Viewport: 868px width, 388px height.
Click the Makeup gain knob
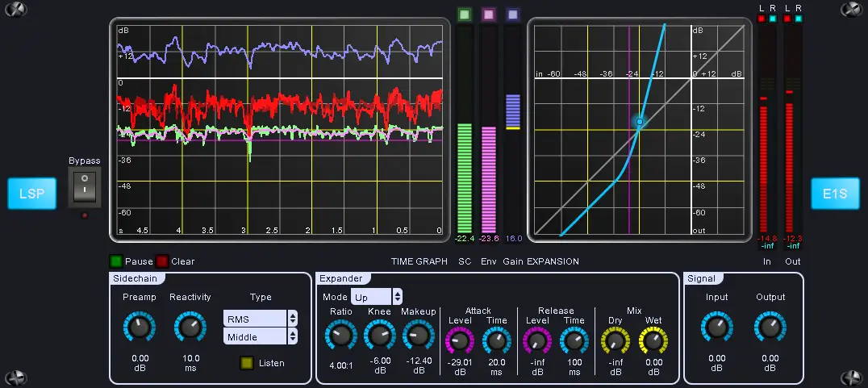419,336
